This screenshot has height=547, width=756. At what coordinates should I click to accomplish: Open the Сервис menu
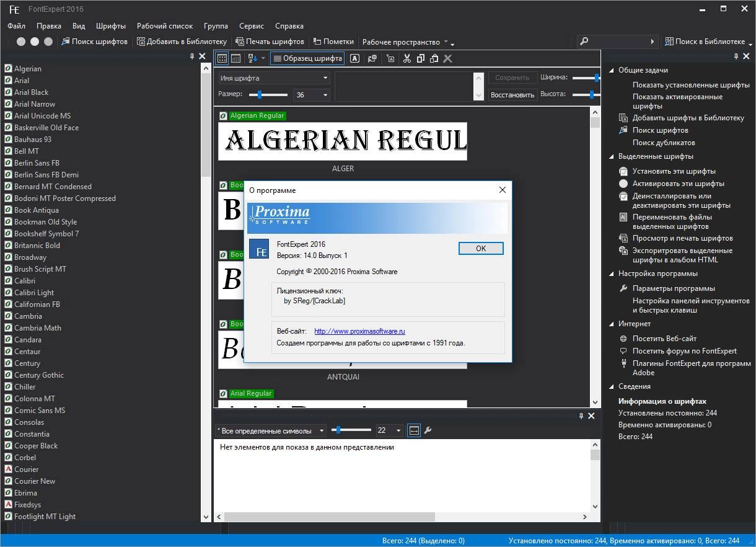click(x=252, y=26)
